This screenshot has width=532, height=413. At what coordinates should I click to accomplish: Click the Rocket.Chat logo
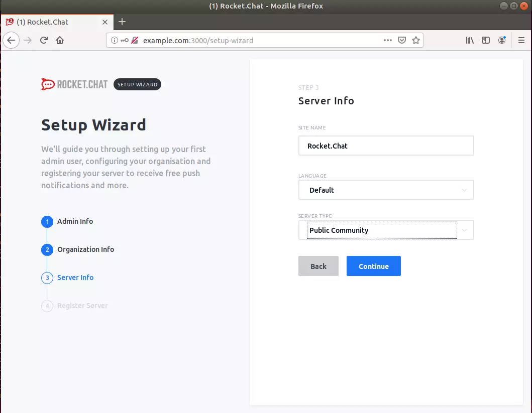[74, 84]
